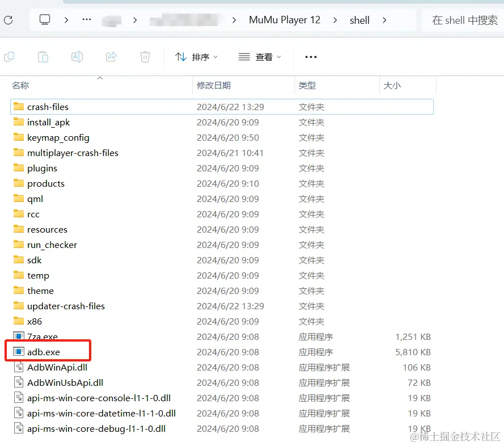Image resolution: width=504 pixels, height=446 pixels.
Task: Select the install_apk folder icon
Action: (x=19, y=122)
